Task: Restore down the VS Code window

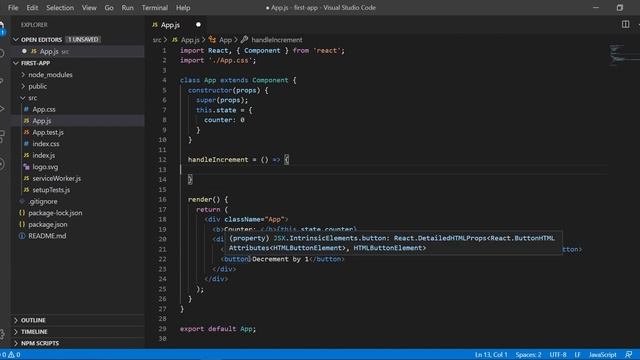Action: 620,7
